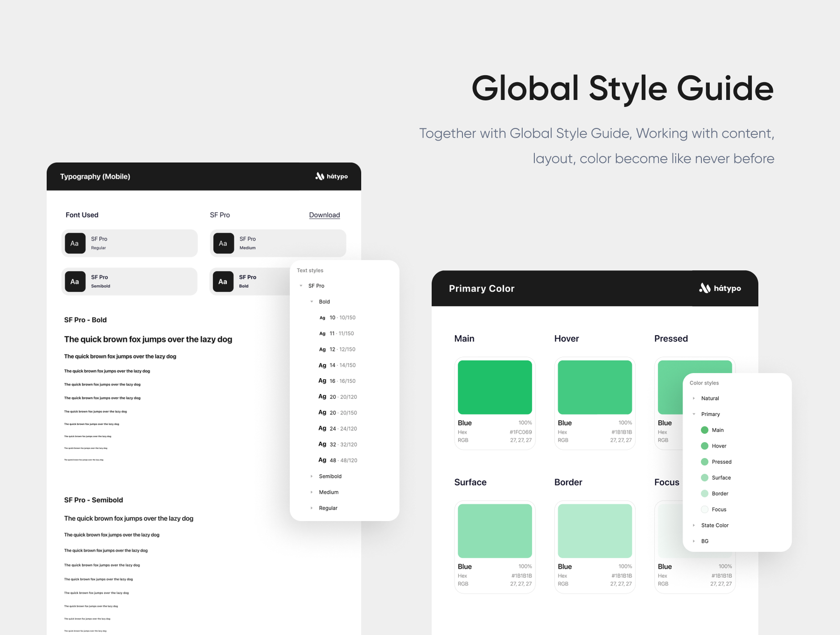Click the hátypo logo on Typography card
This screenshot has width=840, height=635.
pos(332,176)
